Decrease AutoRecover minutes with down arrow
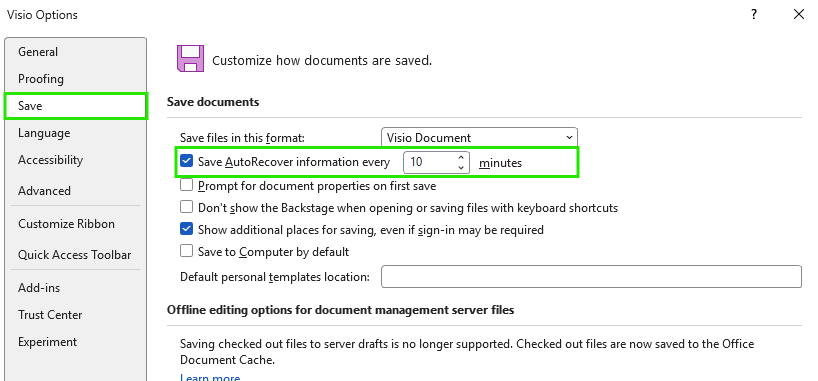The image size is (818, 381). point(461,168)
